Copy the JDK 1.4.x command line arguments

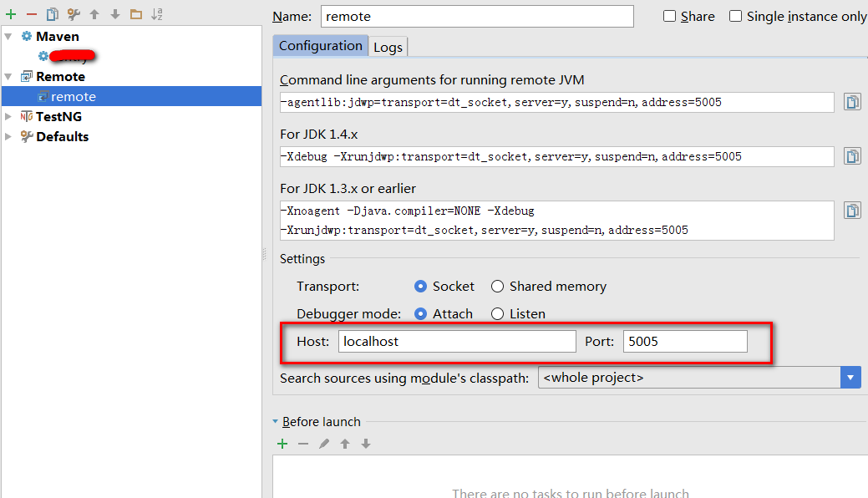pos(851,156)
